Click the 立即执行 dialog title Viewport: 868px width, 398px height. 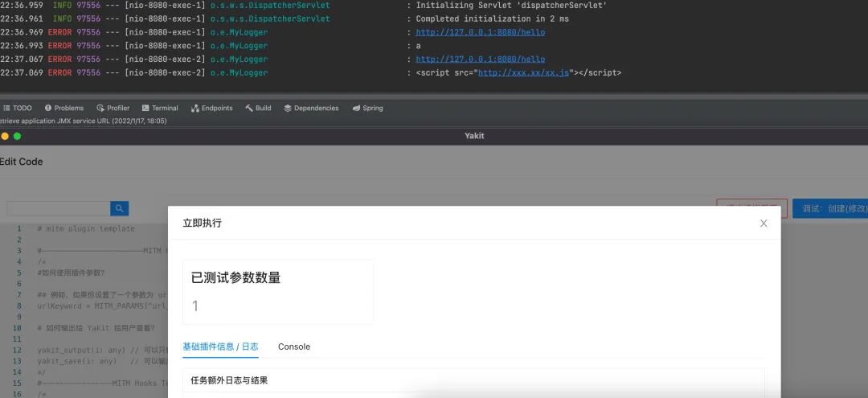click(202, 223)
